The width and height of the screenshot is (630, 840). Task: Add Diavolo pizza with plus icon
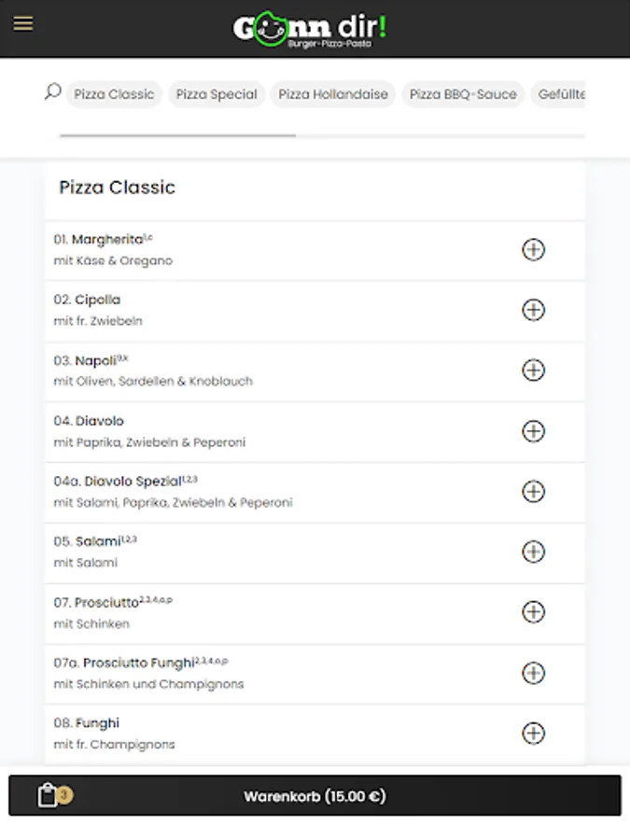(x=533, y=431)
